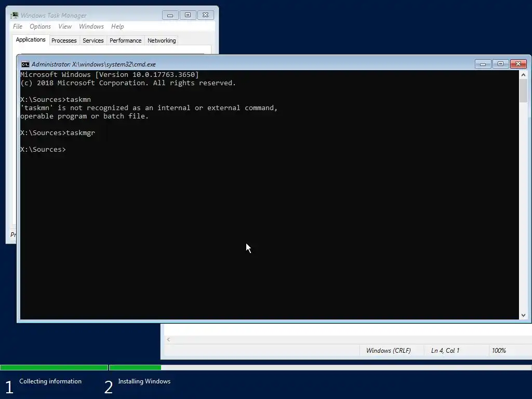The width and height of the screenshot is (532, 399).
Task: Open View menu in Task Manager
Action: [65, 26]
